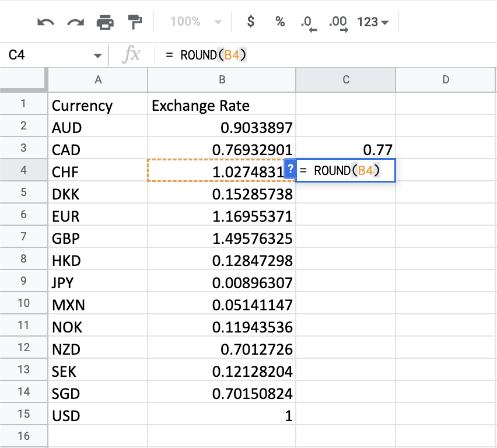Screen dimensions: 497x448
Task: Click the JPY cell
Action: tap(98, 281)
